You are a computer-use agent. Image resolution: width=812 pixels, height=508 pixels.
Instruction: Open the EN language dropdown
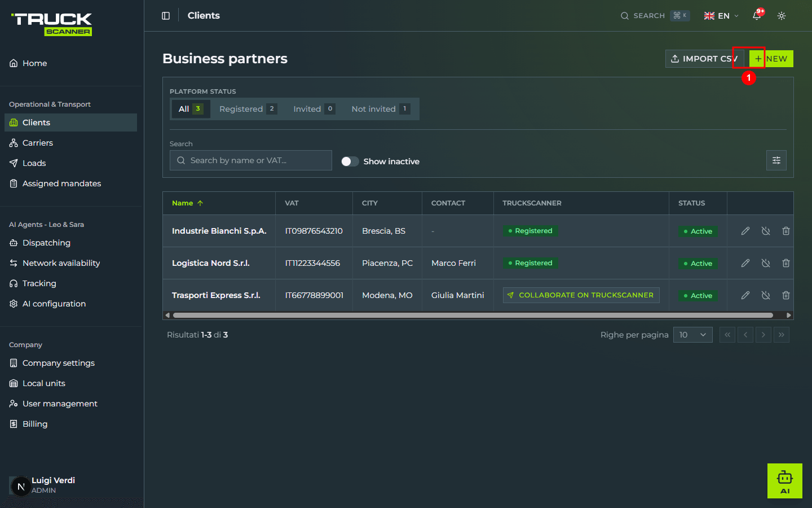[721, 16]
